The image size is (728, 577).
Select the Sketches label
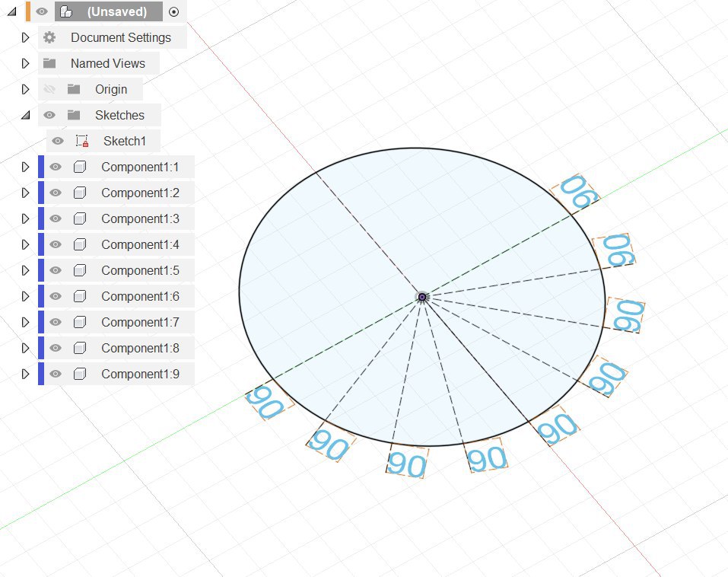point(119,115)
